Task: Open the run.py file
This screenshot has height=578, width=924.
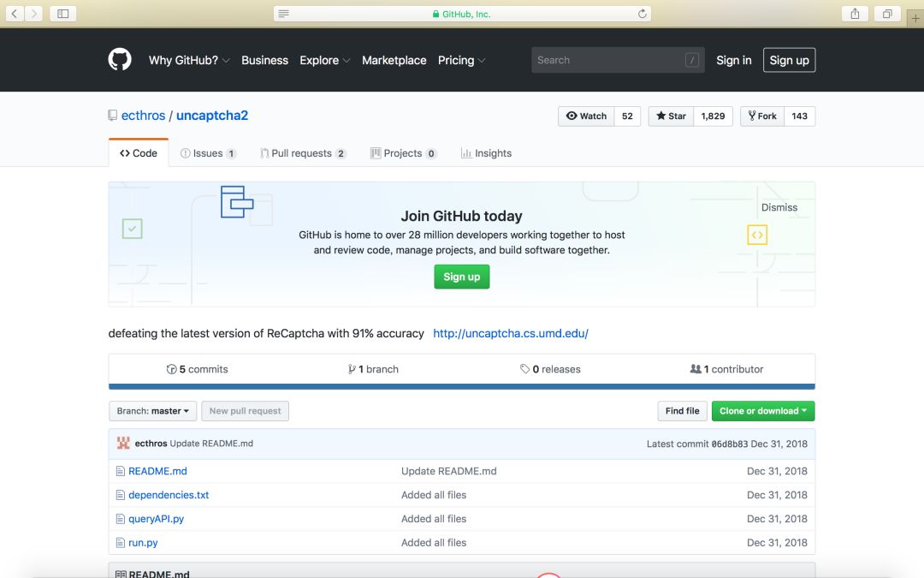Action: (143, 543)
